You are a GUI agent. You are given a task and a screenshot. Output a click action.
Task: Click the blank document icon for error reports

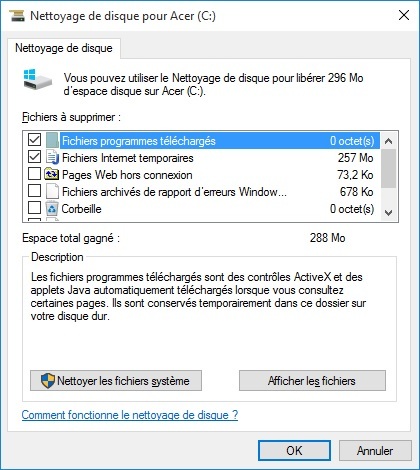pyautogui.click(x=52, y=192)
